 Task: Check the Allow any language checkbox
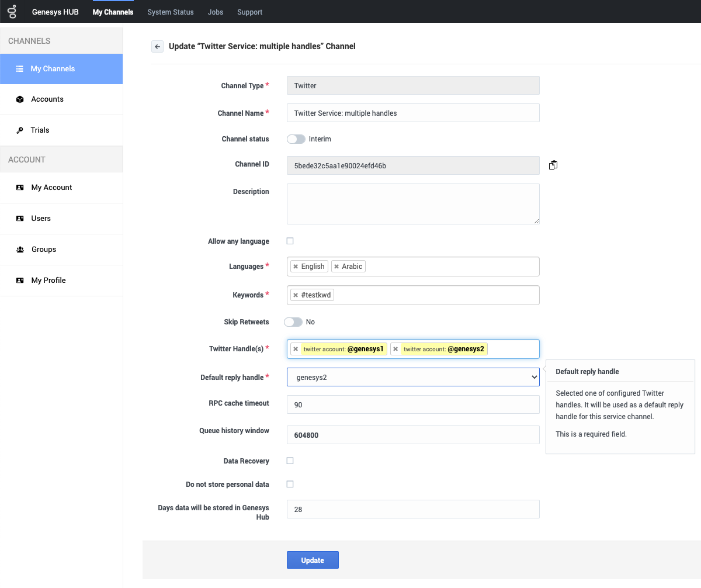click(290, 241)
